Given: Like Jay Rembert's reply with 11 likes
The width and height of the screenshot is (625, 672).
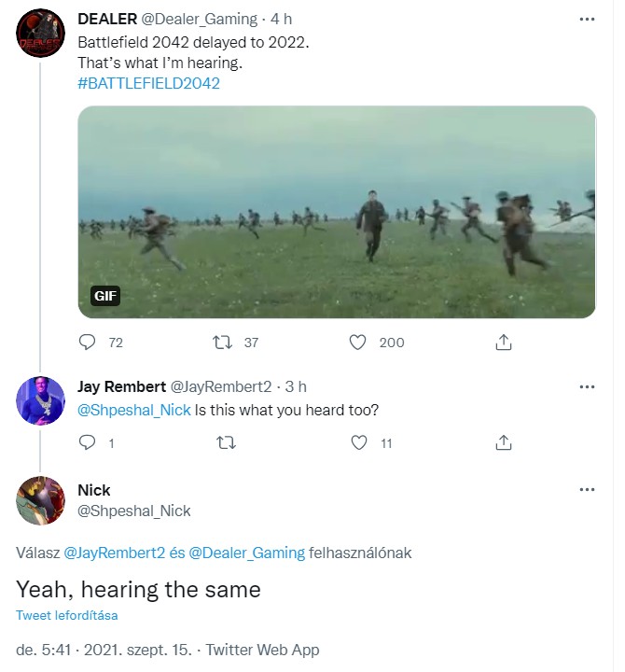Looking at the screenshot, I should pos(358,443).
